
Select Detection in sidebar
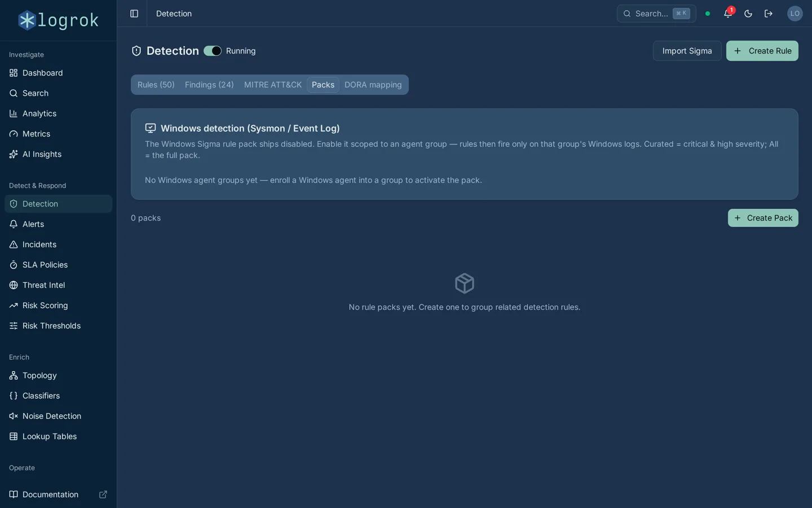pyautogui.click(x=58, y=204)
